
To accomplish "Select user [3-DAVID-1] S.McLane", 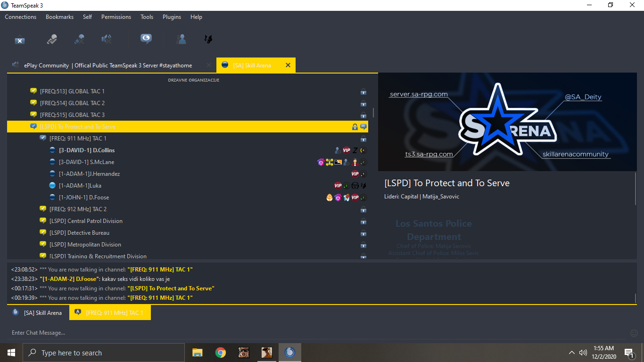I will pyautogui.click(x=86, y=162).
